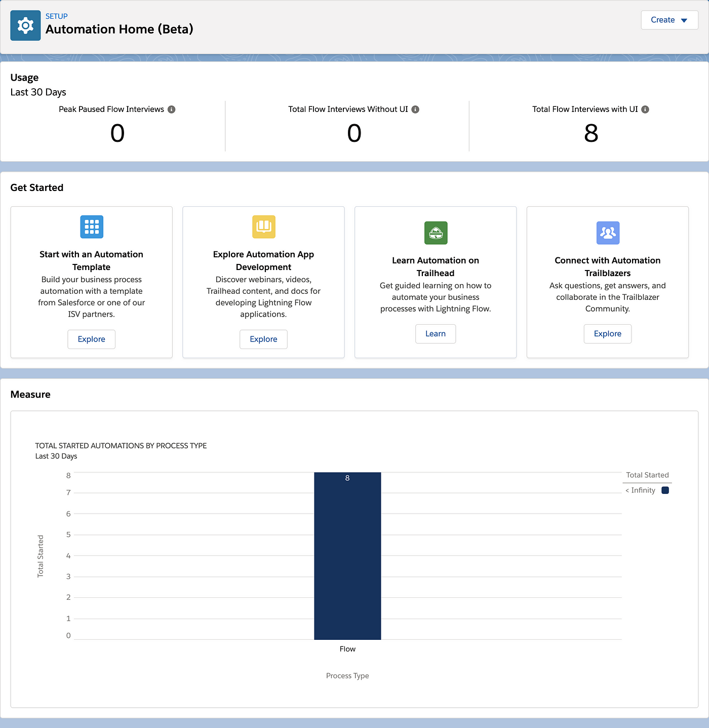Explore the Trailblazer Community card
This screenshot has width=709, height=728.
point(608,334)
